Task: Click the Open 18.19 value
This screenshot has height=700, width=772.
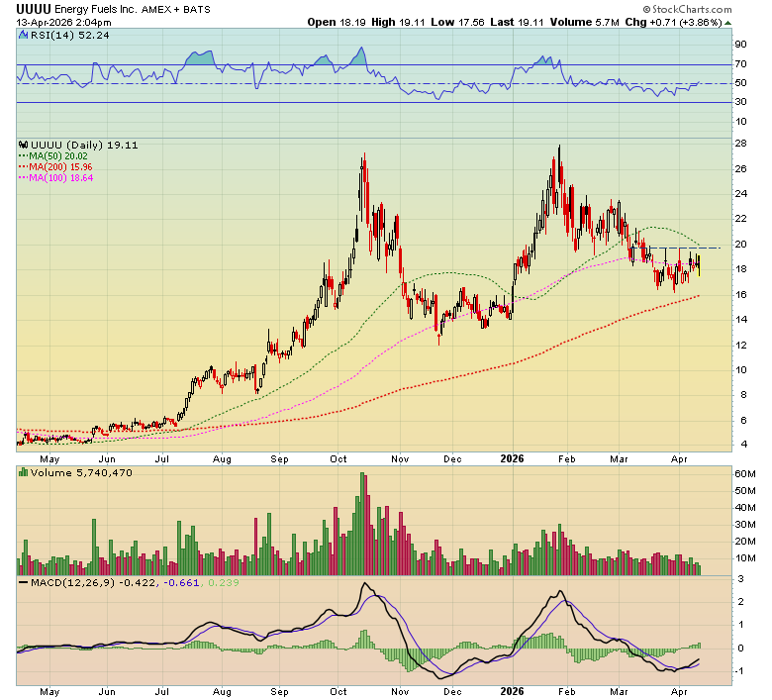Action: point(337,22)
